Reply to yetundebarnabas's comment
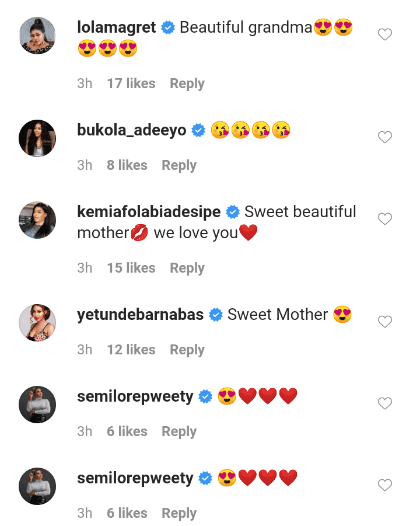Screen dimensions: 420x526 tap(187, 349)
